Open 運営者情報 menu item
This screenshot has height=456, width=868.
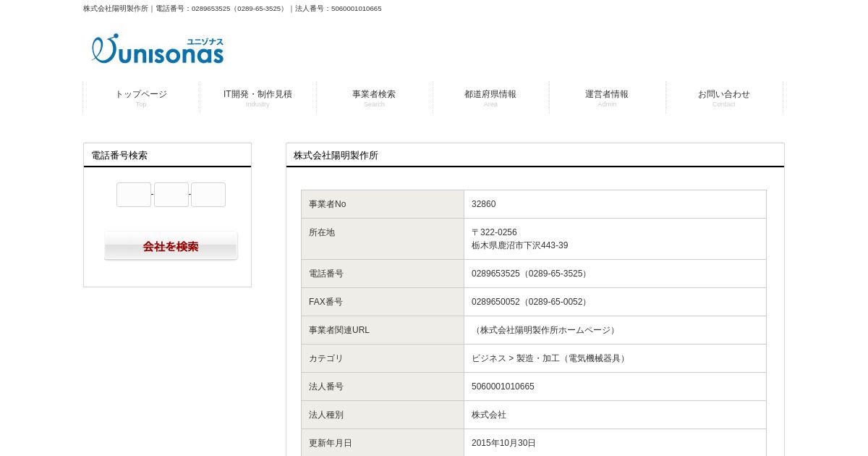tap(607, 98)
